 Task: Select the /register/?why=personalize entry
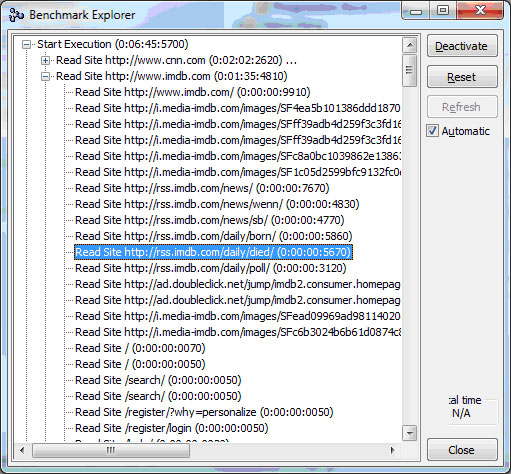click(x=204, y=412)
